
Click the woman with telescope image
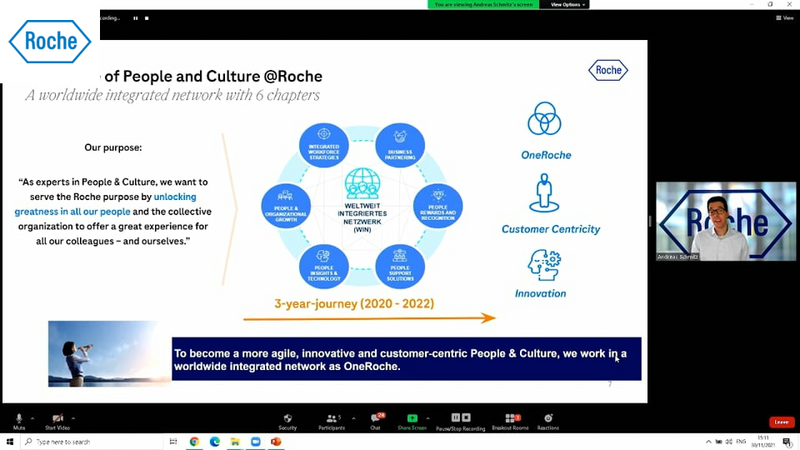pyautogui.click(x=109, y=354)
